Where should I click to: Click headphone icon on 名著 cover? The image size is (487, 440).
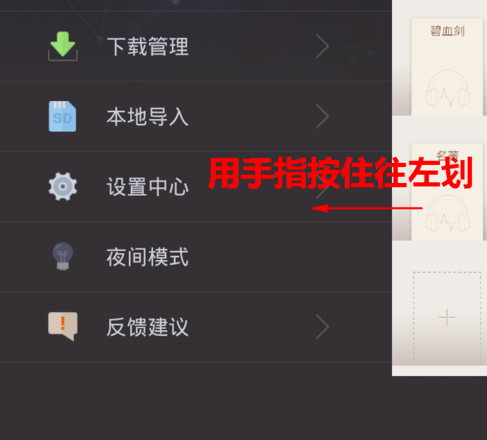447,213
